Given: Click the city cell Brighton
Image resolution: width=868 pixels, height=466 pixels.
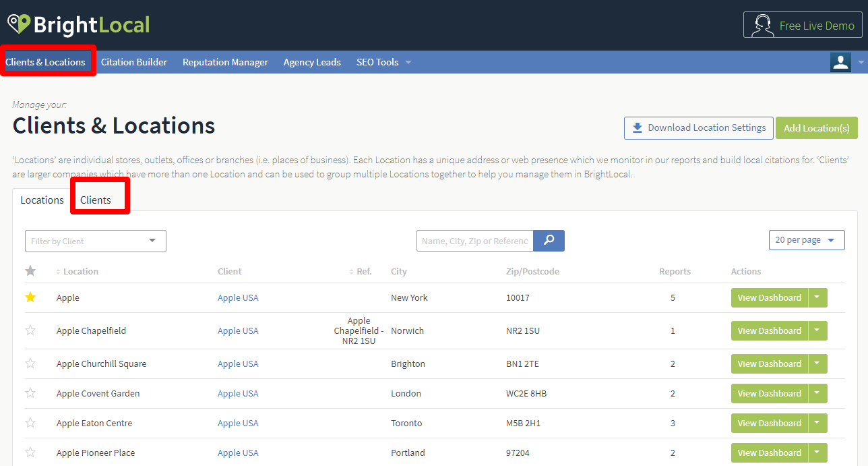Looking at the screenshot, I should pyautogui.click(x=408, y=363).
